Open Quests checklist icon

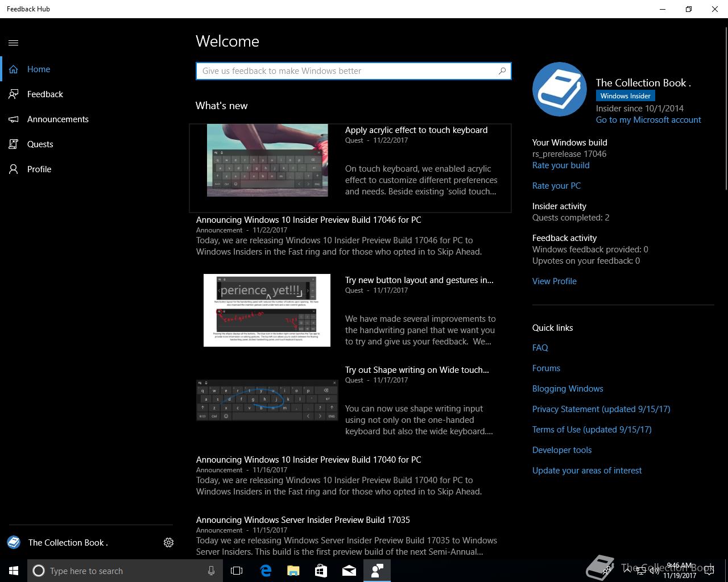tap(14, 144)
